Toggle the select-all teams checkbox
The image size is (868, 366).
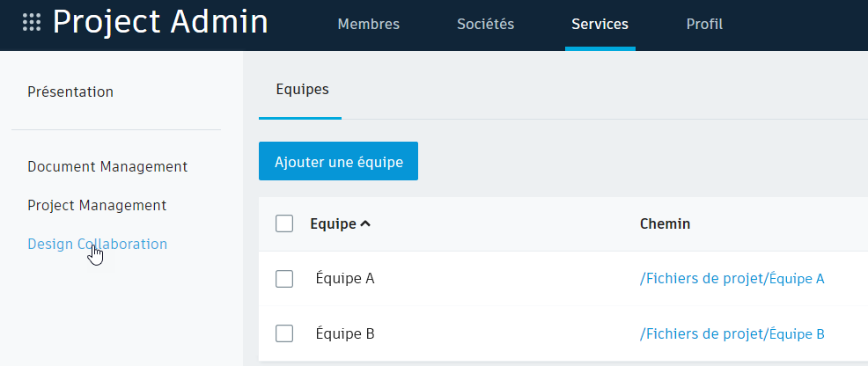point(284,224)
